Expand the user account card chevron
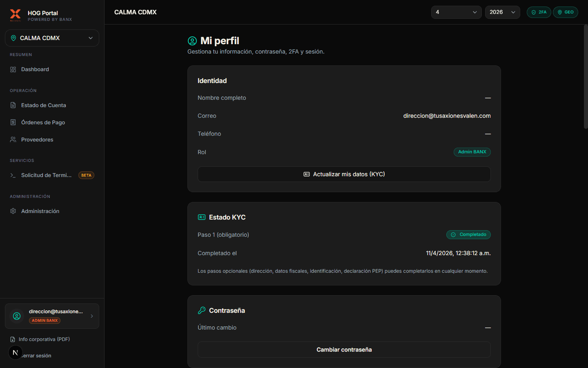 tap(92, 316)
